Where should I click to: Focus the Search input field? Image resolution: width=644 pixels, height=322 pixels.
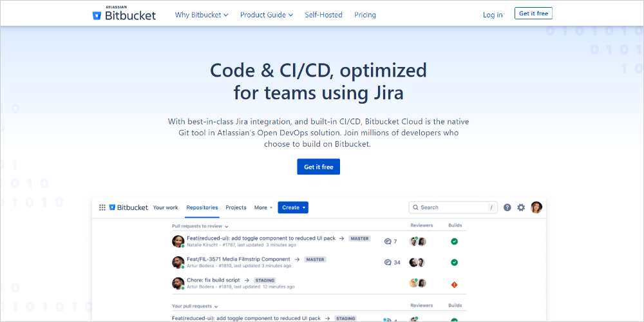coord(453,207)
